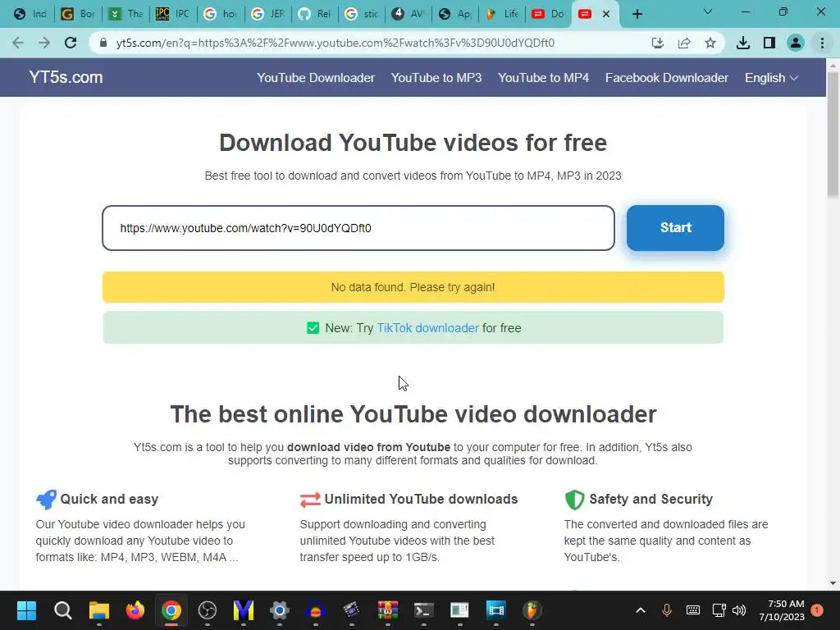Switch to the 'Life' tab
Screen dimensions: 840x630
[503, 14]
